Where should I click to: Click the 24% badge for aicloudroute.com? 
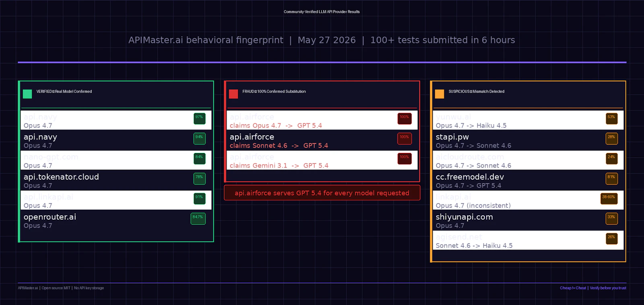[612, 159]
